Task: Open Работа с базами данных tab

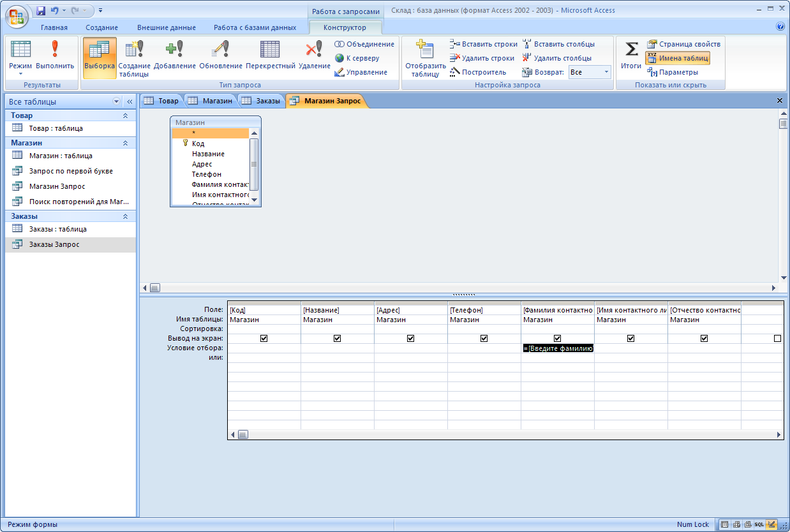Action: coord(255,27)
